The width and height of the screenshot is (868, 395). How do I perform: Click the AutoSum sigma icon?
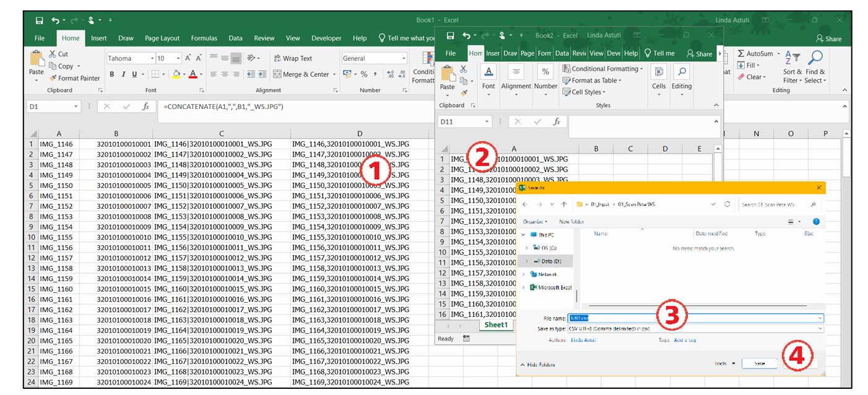741,54
